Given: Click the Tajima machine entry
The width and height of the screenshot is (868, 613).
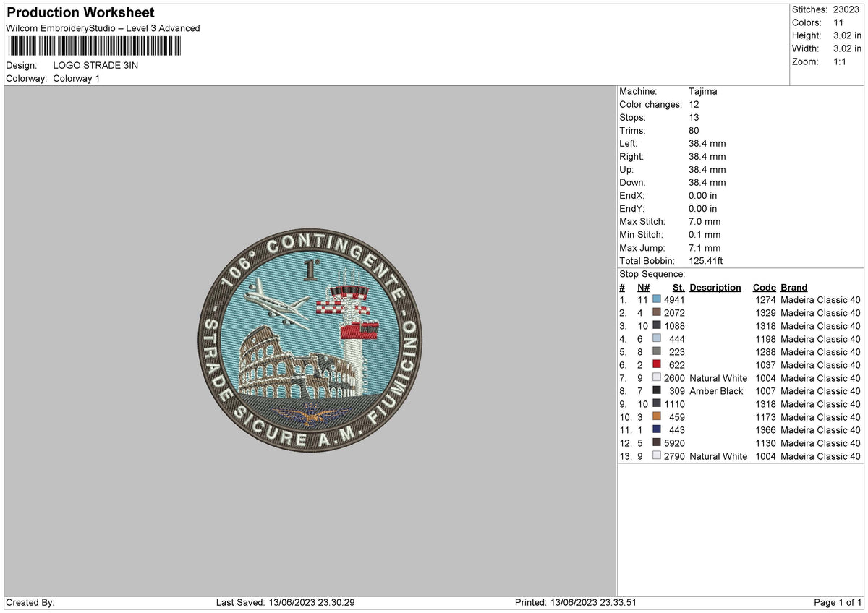Looking at the screenshot, I should pyautogui.click(x=703, y=91).
